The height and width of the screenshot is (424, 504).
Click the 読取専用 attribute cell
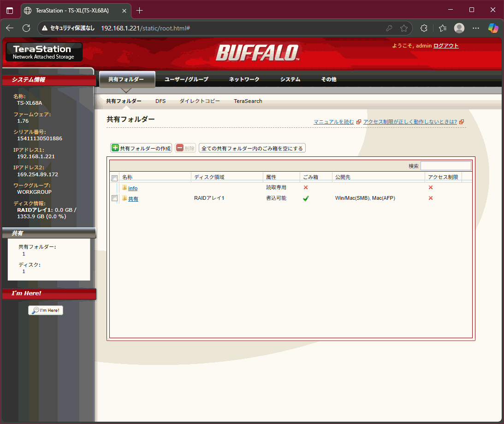(276, 188)
